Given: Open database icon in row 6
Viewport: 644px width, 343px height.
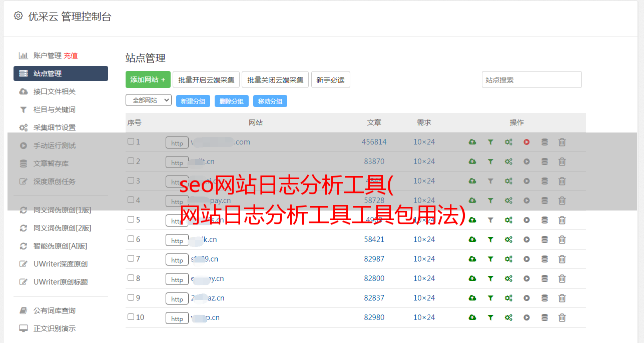Looking at the screenshot, I should (x=544, y=239).
